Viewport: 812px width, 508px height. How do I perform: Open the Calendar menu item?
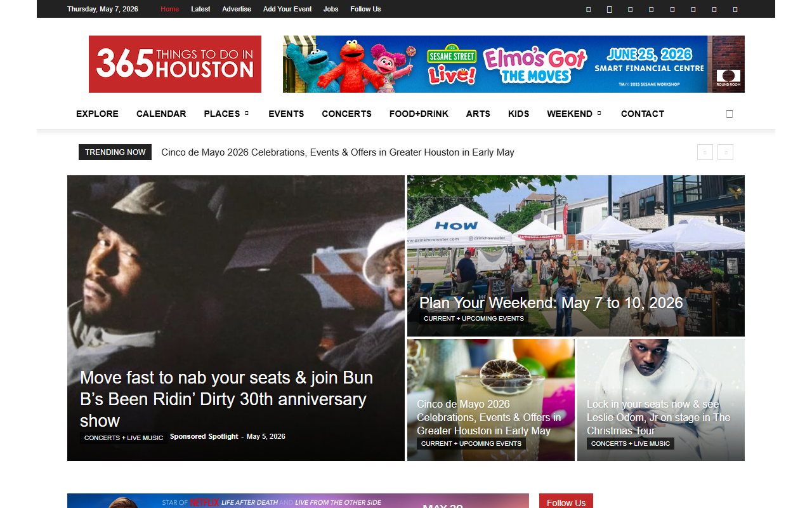161,114
